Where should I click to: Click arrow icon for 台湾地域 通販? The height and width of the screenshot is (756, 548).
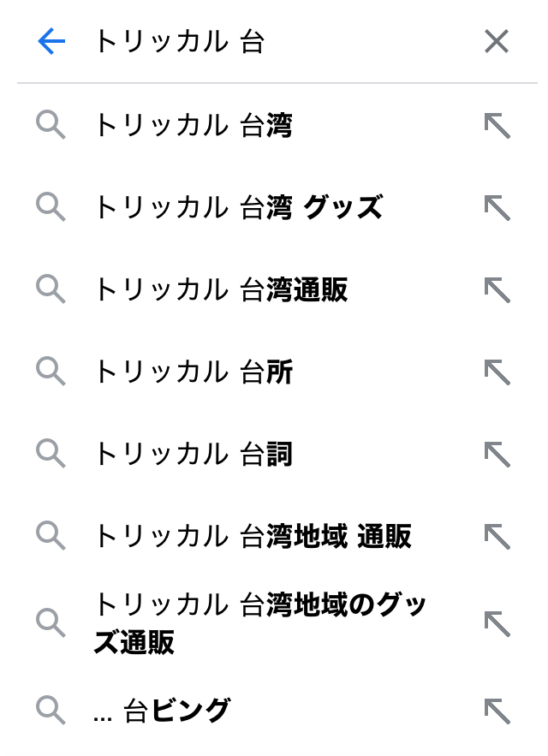497,537
